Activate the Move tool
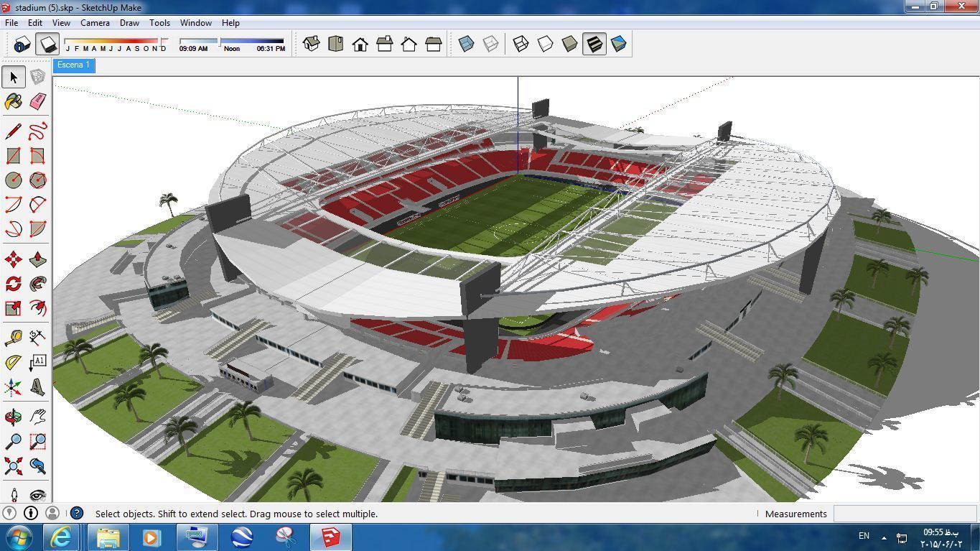This screenshot has width=980, height=551. 14,259
